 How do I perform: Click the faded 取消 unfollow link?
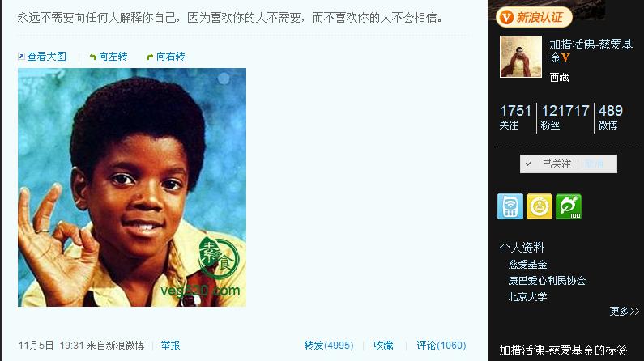(595, 164)
